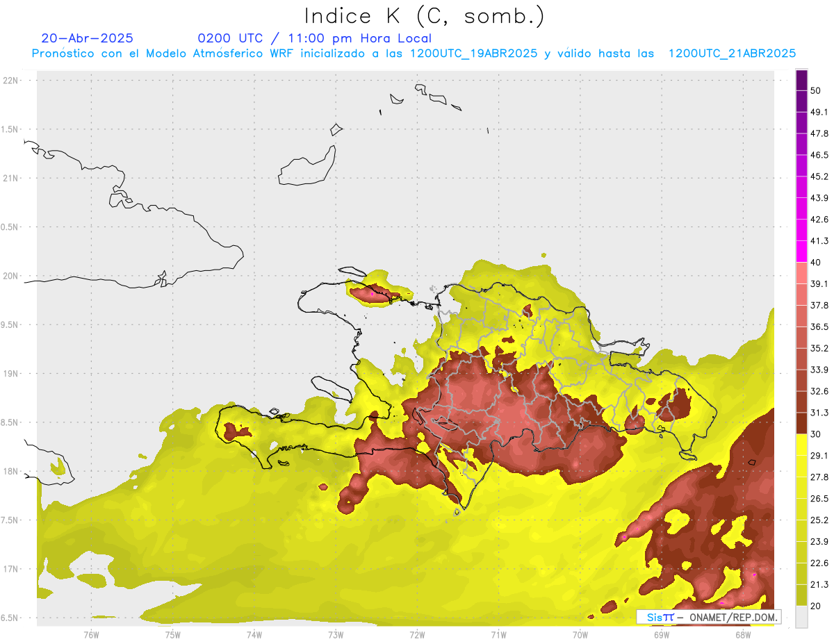Click the map title 'Indice K (C, somb.)'
This screenshot has width=834, height=644.
point(425,16)
